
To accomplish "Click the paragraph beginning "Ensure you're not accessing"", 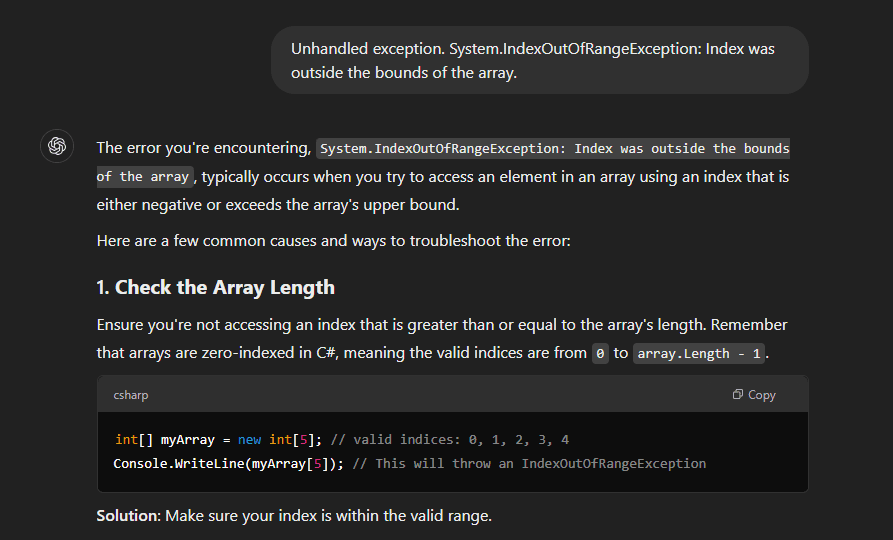I will pos(441,325).
